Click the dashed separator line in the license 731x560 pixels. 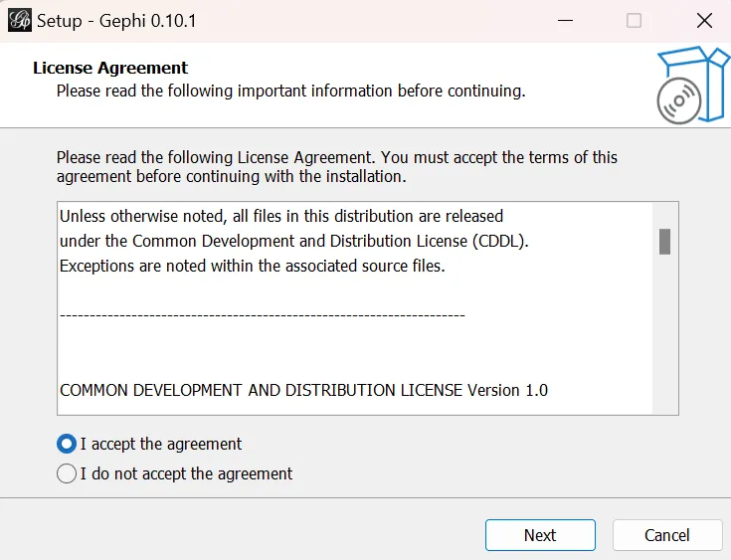[x=263, y=315]
